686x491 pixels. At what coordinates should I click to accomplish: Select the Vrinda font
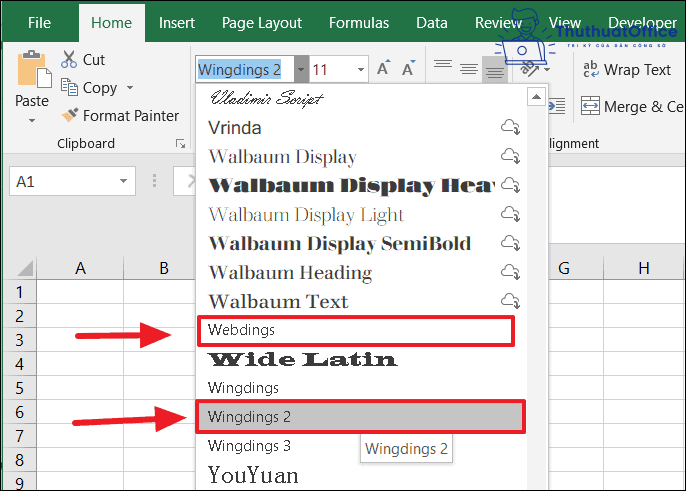361,127
